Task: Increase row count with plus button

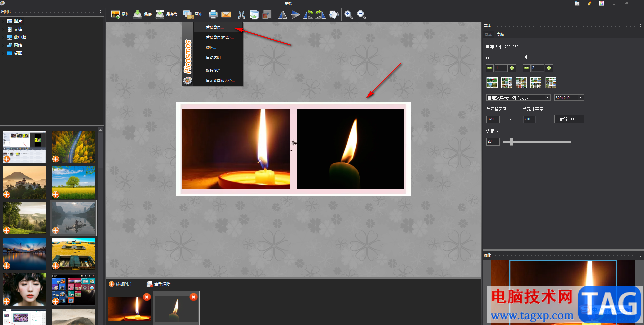Action: coord(512,68)
